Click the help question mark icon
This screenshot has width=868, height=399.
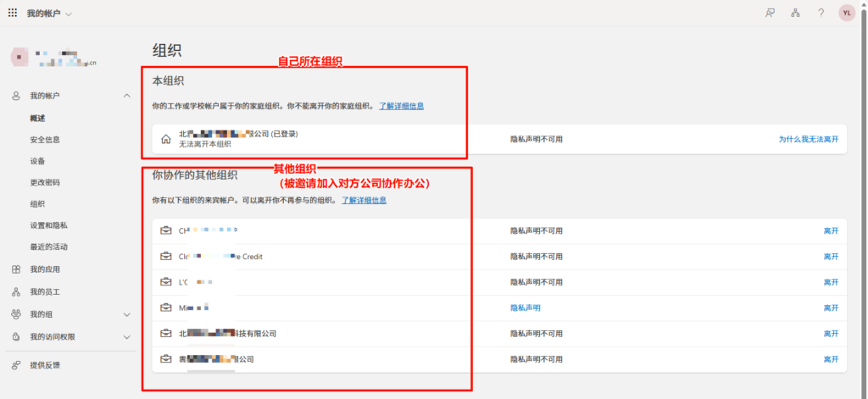tap(821, 13)
